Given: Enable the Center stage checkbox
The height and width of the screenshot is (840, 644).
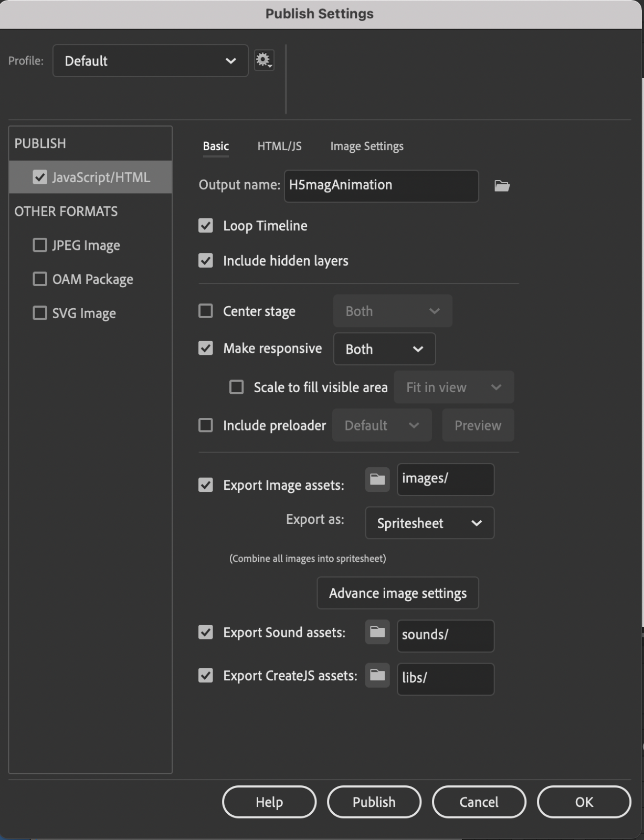Looking at the screenshot, I should click(206, 311).
